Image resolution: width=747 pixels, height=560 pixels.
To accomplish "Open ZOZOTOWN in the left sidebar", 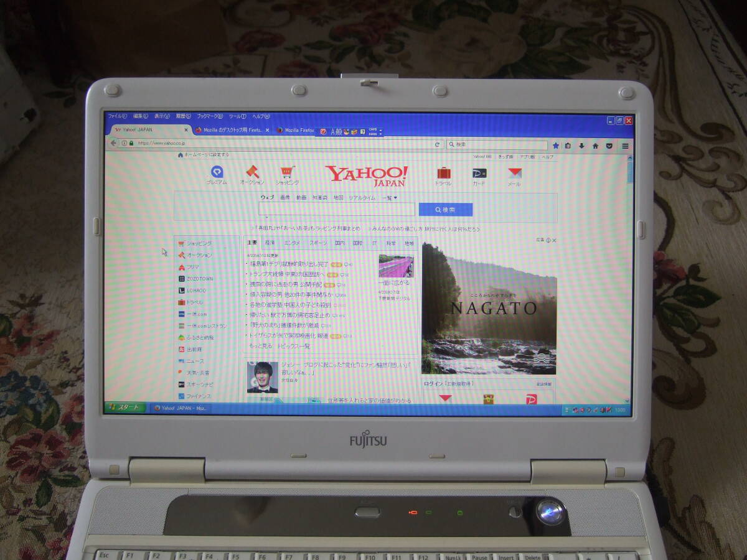I will click(196, 279).
